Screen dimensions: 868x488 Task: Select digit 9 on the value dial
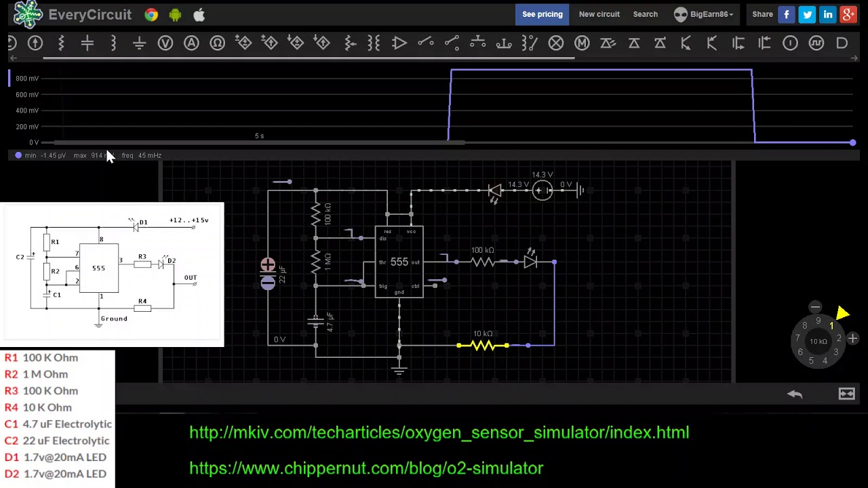(x=818, y=321)
